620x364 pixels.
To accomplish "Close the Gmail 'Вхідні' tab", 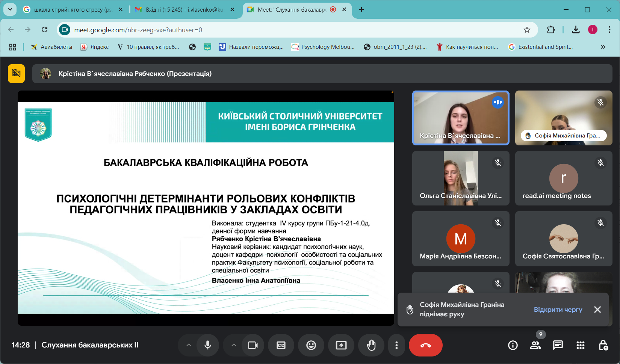I will click(233, 9).
